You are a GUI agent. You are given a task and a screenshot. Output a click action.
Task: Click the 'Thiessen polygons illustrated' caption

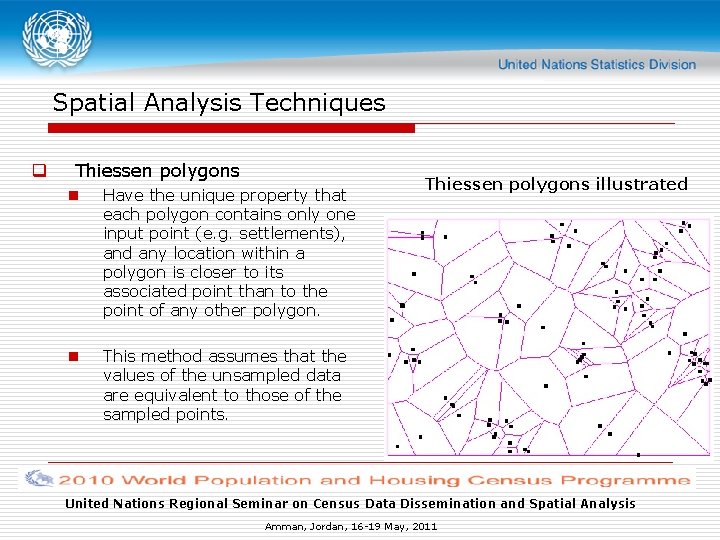pos(556,184)
